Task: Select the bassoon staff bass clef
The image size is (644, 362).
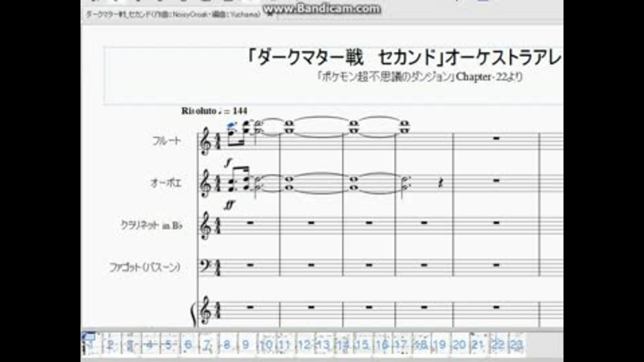Action: (x=205, y=265)
